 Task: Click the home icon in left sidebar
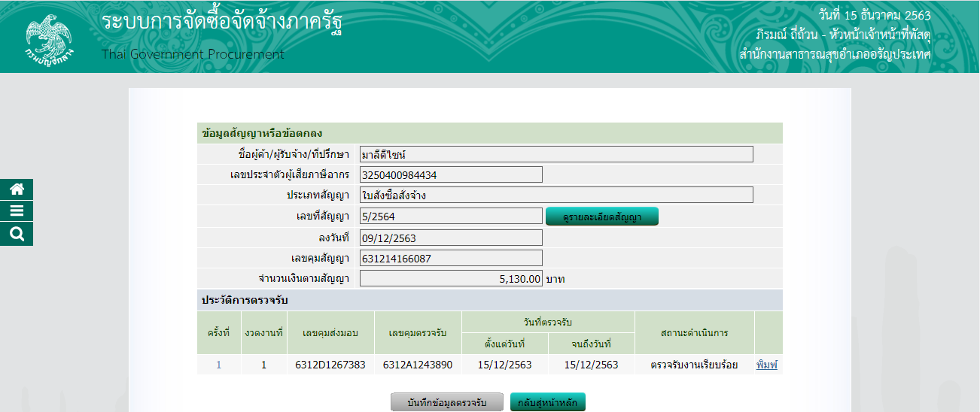coord(17,189)
